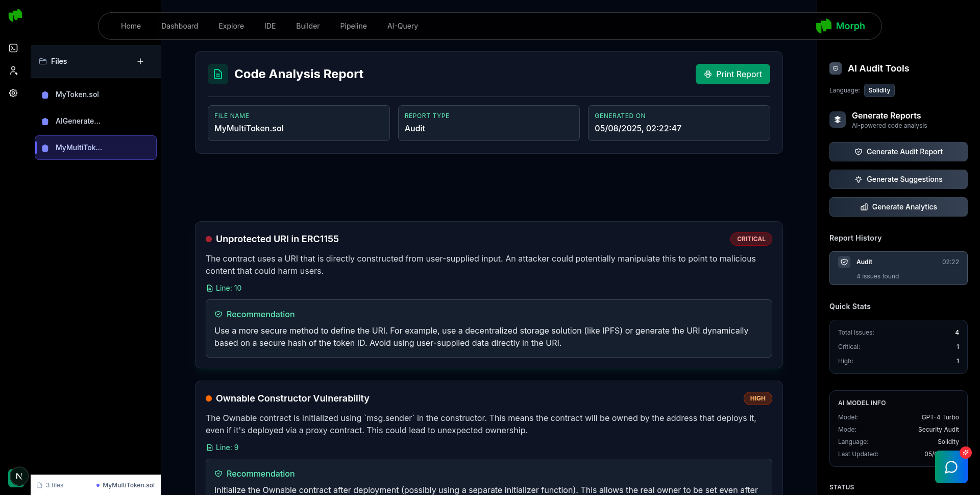
Task: Open the AI-Query nav item
Action: pos(403,26)
